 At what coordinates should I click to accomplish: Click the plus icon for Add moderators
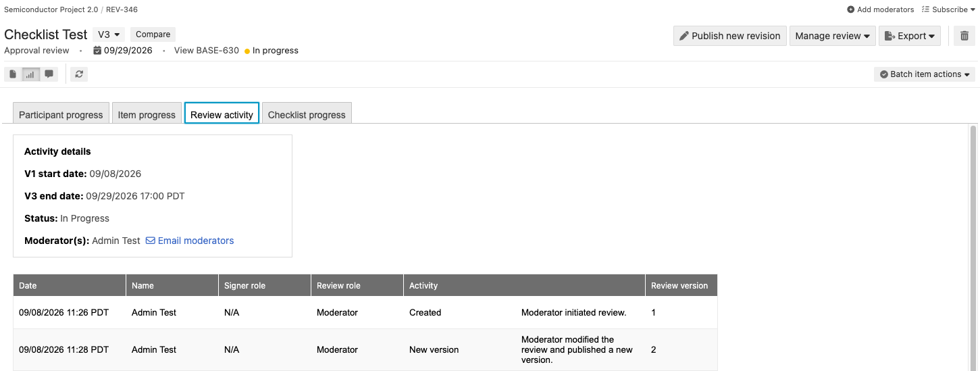(x=850, y=9)
